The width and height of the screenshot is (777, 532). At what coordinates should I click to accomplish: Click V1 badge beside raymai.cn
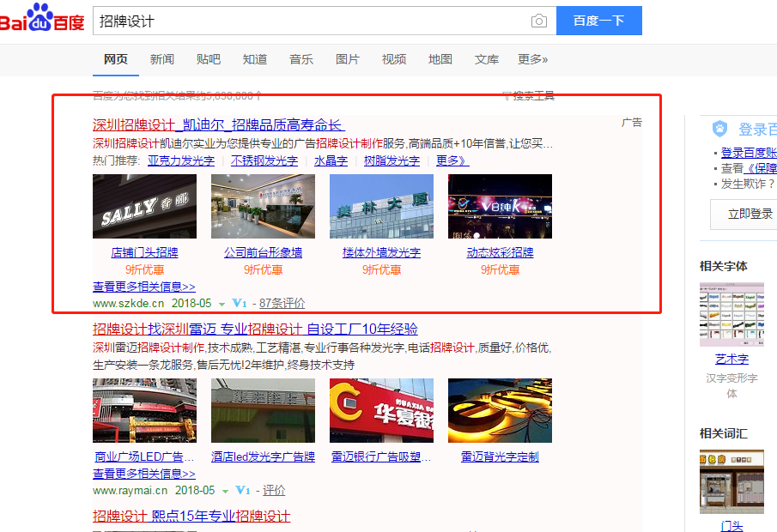[243, 491]
